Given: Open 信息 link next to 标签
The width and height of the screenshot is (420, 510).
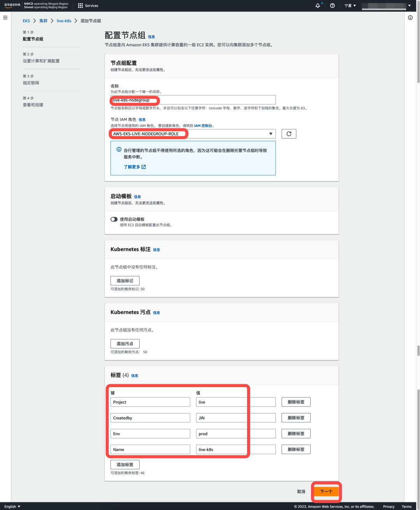Looking at the screenshot, I should (135, 376).
